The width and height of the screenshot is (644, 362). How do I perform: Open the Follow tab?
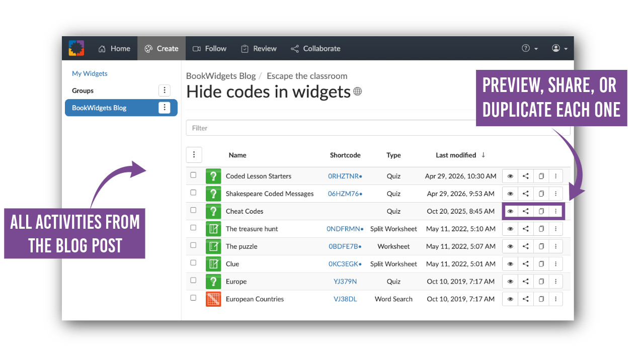[x=209, y=48]
